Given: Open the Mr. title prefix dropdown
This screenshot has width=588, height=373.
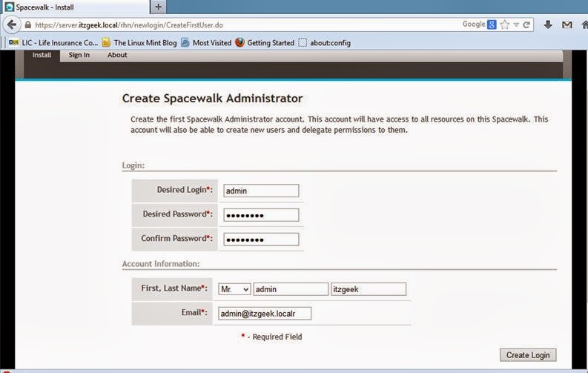Looking at the screenshot, I should click(x=234, y=289).
